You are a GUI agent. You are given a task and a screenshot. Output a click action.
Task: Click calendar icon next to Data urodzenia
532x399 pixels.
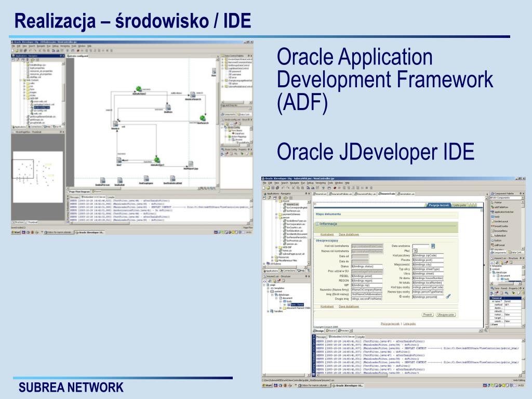click(x=433, y=246)
